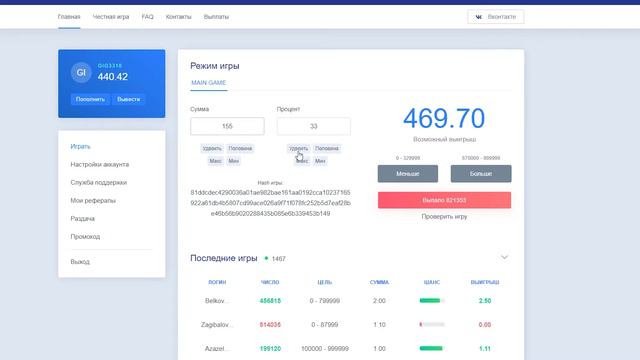This screenshot has height=360, width=640.
Task: Open the Честная игра page
Action: point(111,17)
